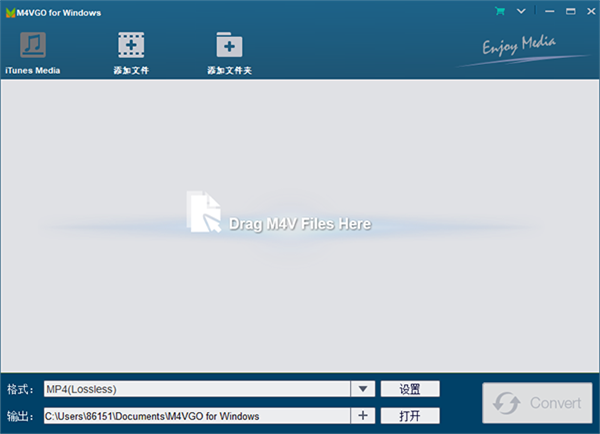Click the plus button beside the output path
The width and height of the screenshot is (600, 434).
coord(362,415)
